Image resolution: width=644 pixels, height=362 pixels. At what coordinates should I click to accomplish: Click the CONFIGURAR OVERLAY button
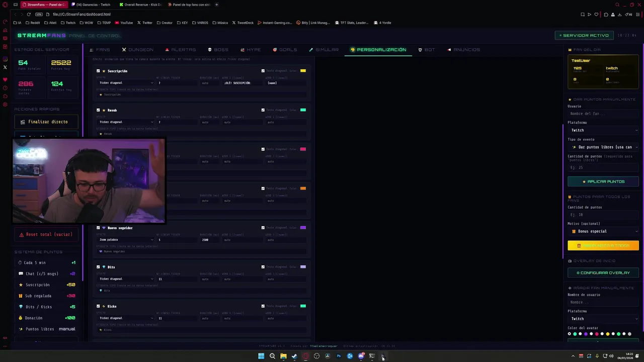tap(603, 273)
